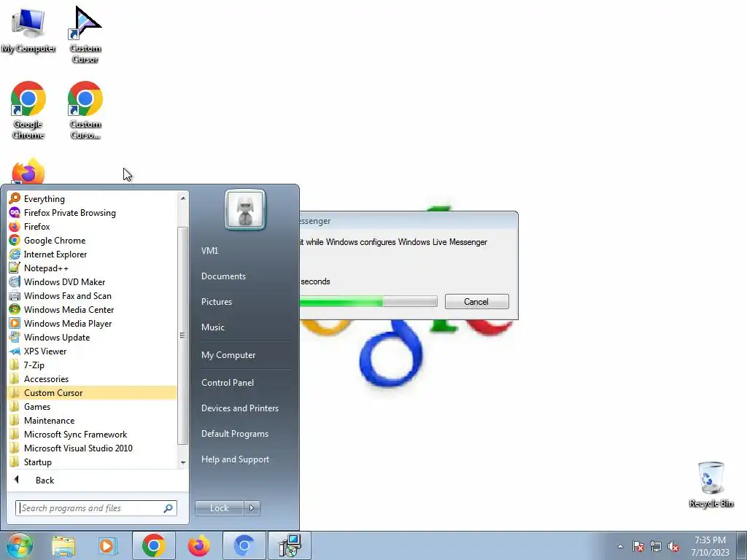Click the Messenger configuration progress bar
Image resolution: width=747 pixels, height=560 pixels.
pyautogui.click(x=368, y=301)
